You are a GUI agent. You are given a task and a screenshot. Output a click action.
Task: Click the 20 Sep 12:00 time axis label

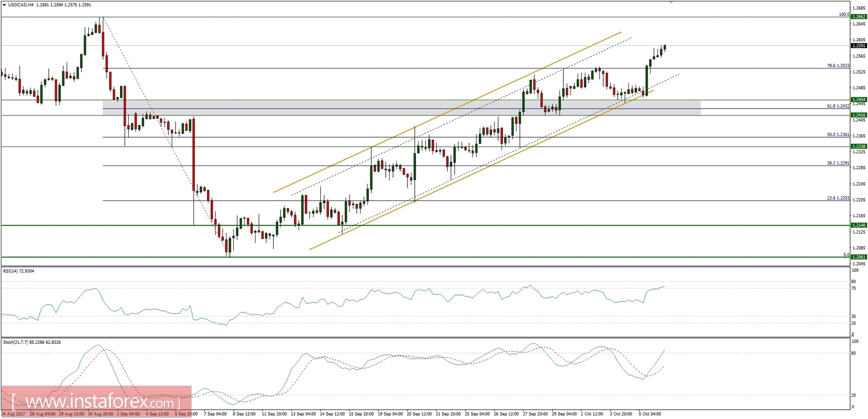click(x=420, y=414)
